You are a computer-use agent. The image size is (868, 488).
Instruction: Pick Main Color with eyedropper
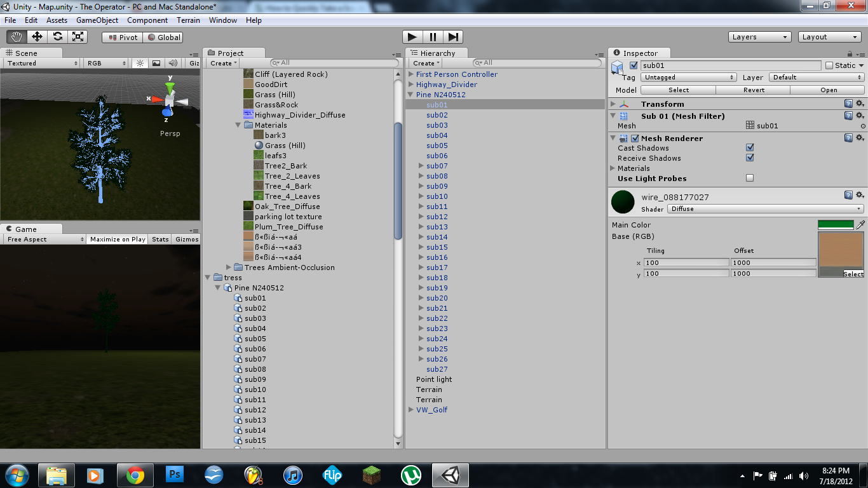[861, 224]
